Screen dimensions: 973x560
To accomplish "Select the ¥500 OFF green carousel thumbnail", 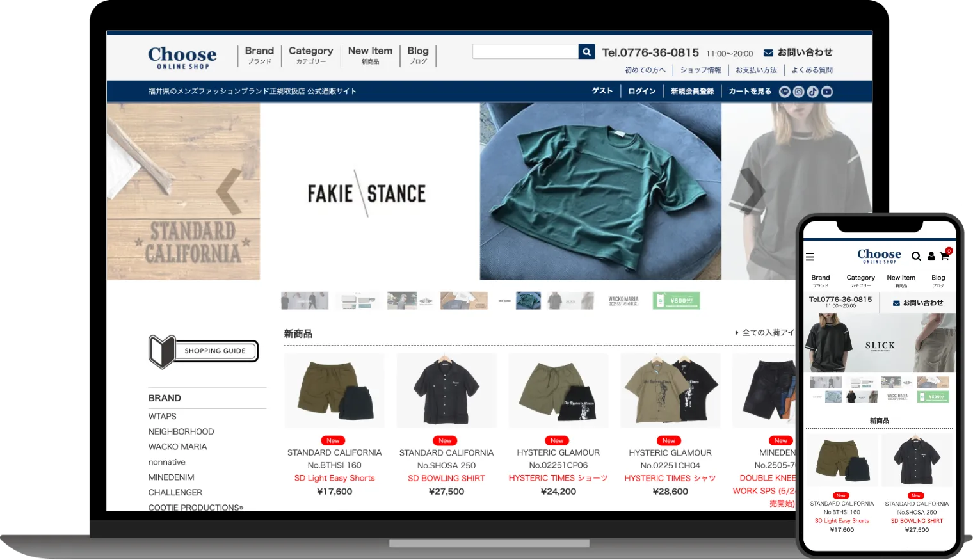I will coord(677,301).
